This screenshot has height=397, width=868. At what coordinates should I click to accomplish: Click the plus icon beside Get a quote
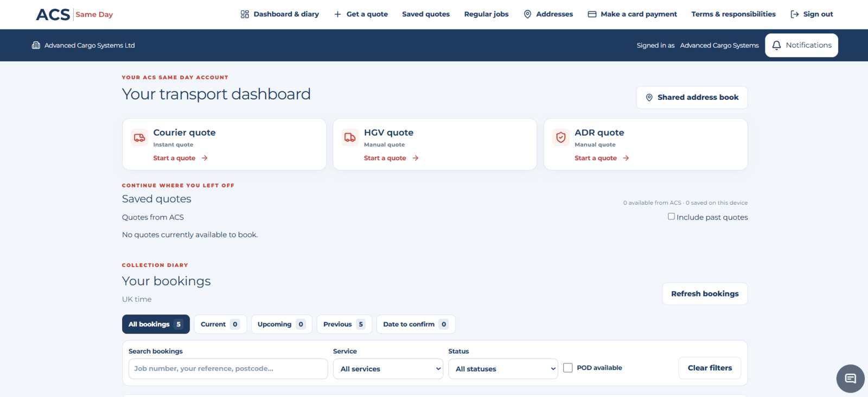(x=337, y=14)
